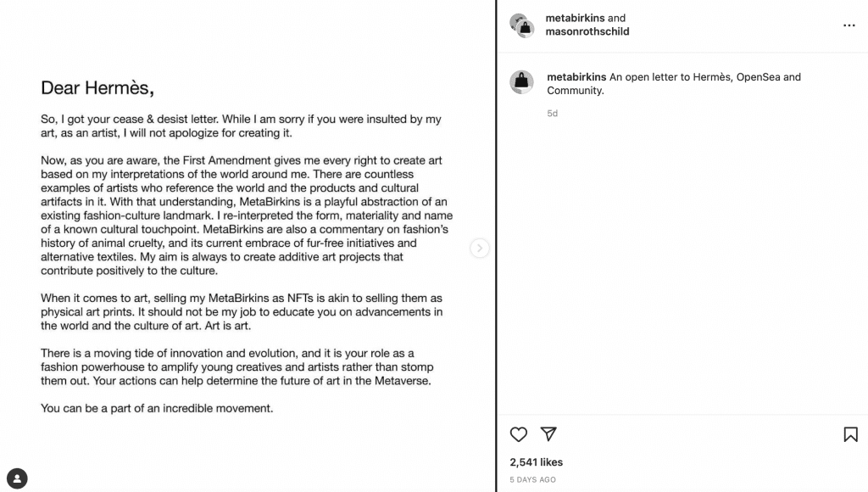
Task: Open the masonrothschild profile link
Action: tap(587, 32)
